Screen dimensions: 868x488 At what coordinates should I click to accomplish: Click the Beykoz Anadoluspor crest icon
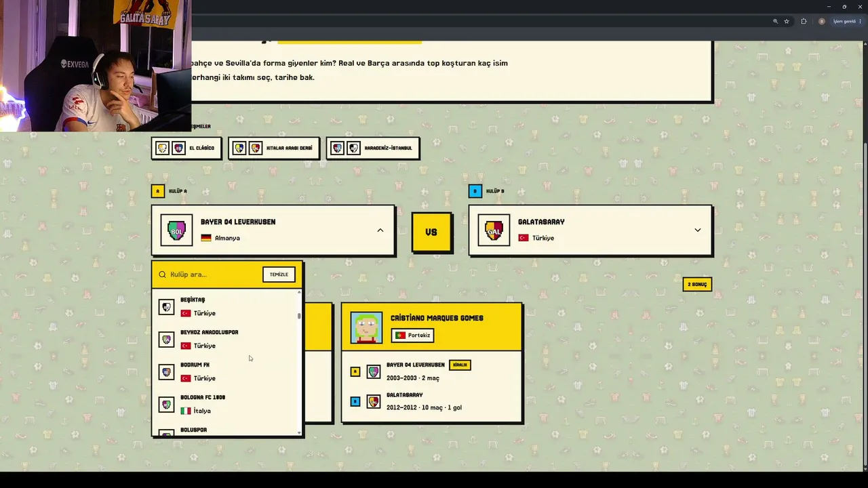click(x=166, y=340)
